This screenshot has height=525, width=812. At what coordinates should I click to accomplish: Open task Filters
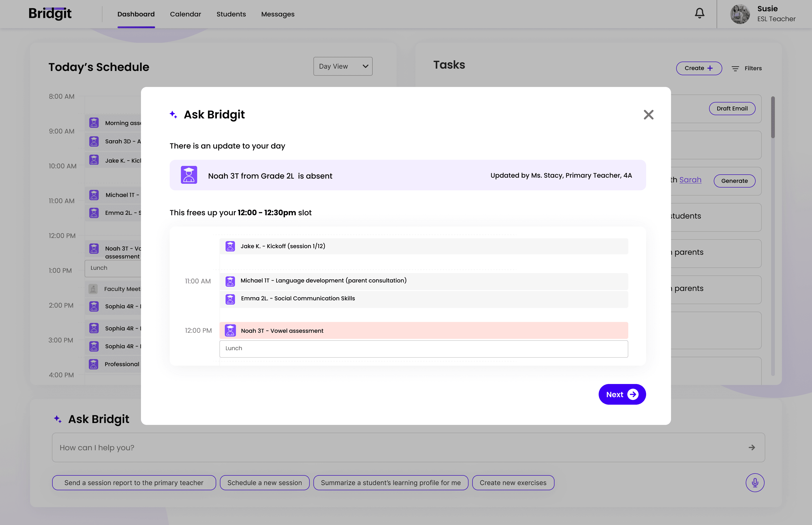click(x=746, y=68)
